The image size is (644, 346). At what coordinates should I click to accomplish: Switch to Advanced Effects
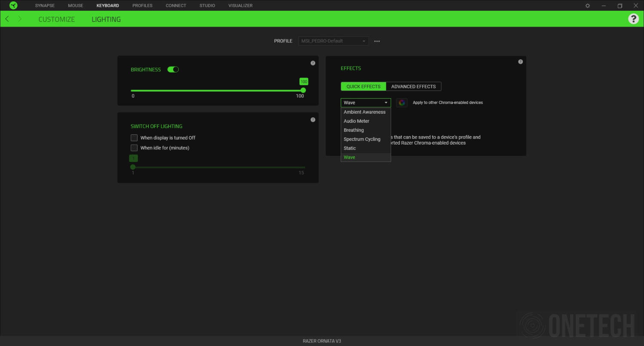[413, 86]
